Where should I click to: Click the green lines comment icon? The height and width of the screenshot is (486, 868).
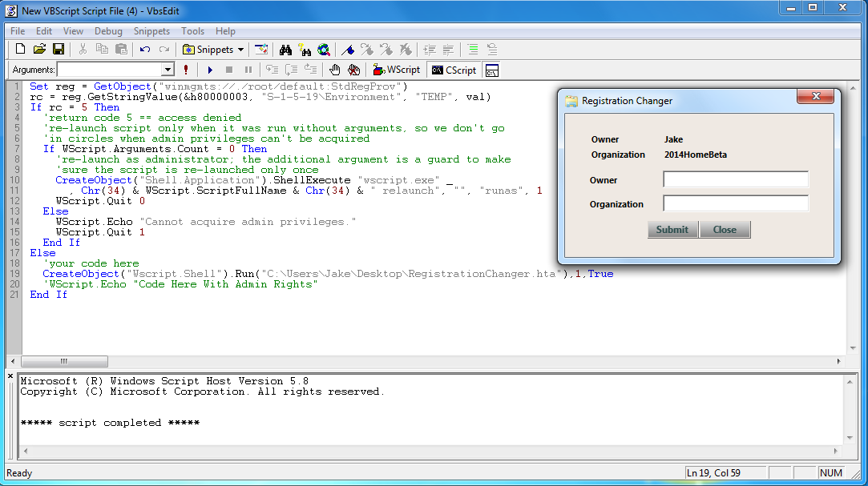473,50
